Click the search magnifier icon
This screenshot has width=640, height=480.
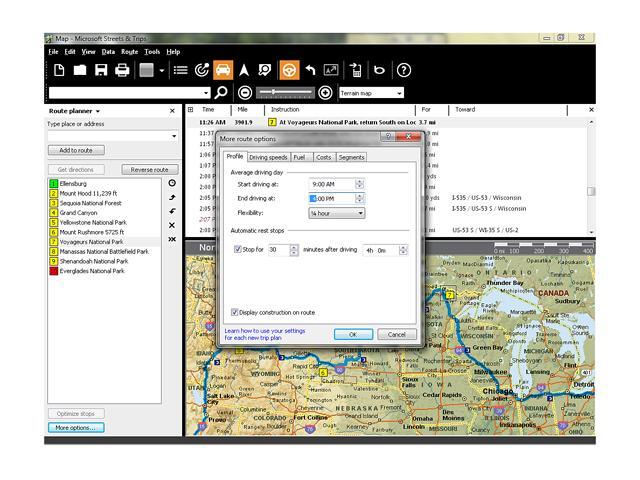coord(221,93)
